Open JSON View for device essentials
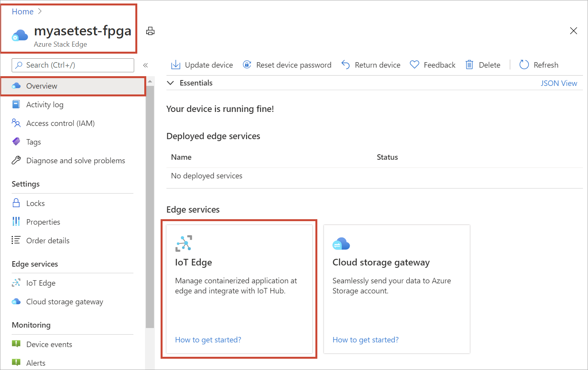588x370 pixels. point(559,83)
